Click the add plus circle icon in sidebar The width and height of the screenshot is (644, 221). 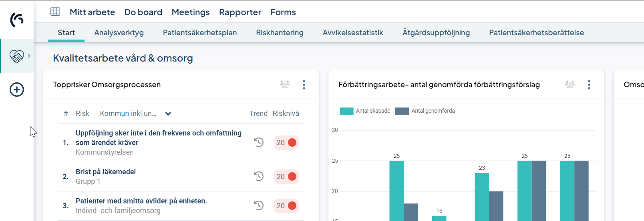pyautogui.click(x=17, y=90)
